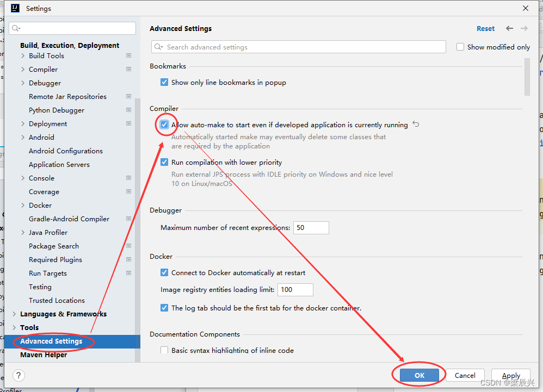Open Package Search settings

tap(54, 246)
